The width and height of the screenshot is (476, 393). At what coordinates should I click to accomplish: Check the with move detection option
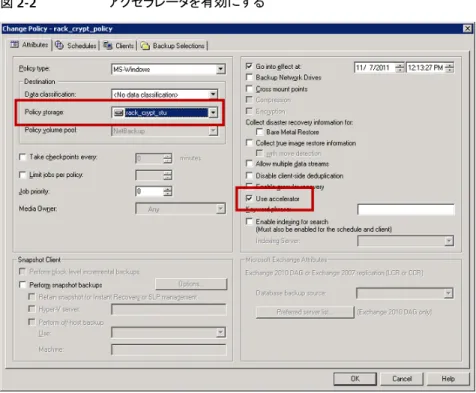259,153
